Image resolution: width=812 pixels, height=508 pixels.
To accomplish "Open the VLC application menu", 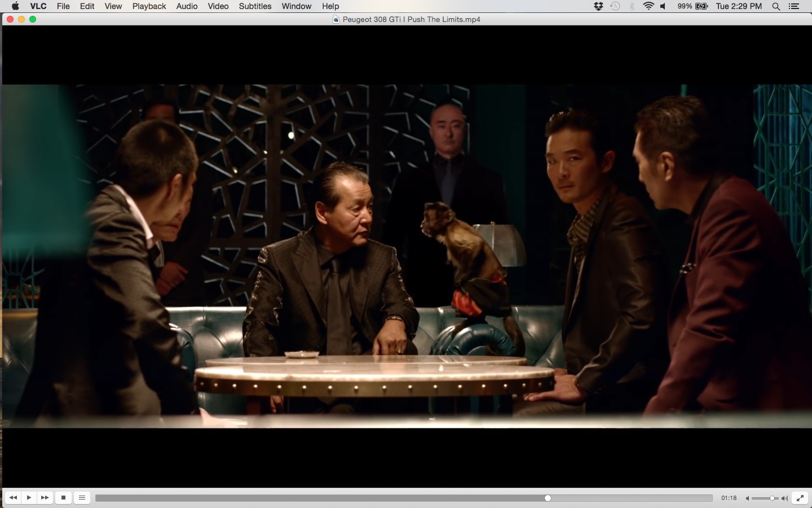I will 38,6.
